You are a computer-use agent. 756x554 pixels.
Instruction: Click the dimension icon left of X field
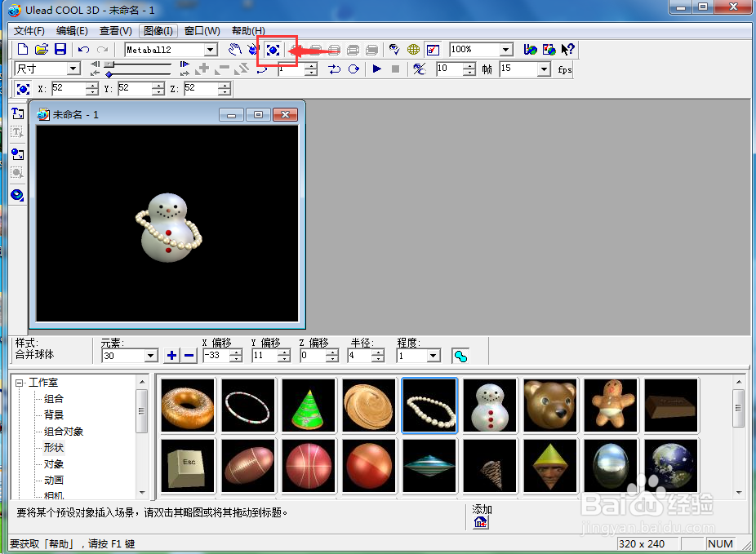[x=23, y=89]
